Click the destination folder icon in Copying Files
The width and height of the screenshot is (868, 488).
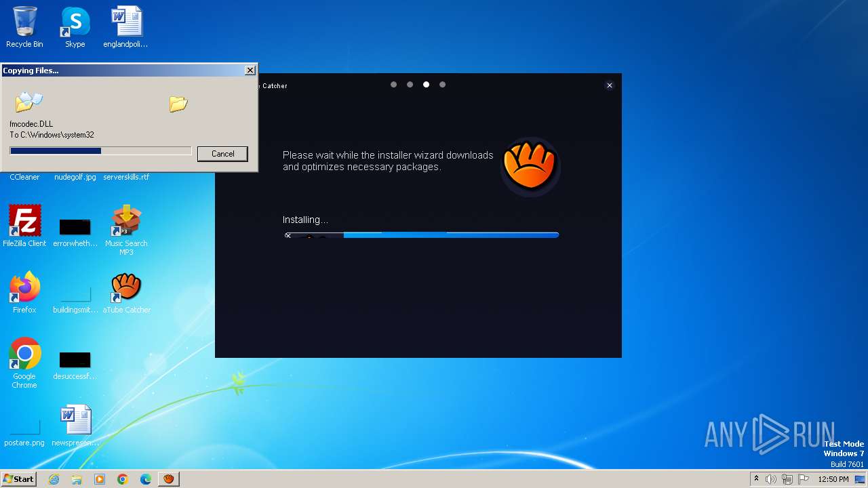coord(178,104)
